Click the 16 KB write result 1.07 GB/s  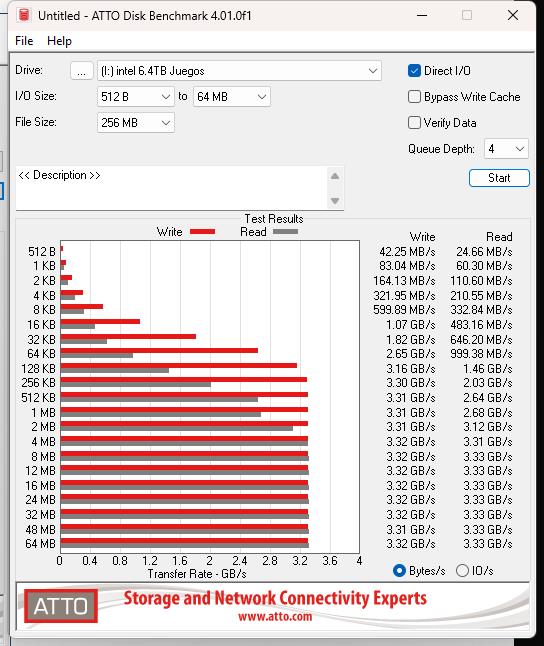click(x=410, y=325)
